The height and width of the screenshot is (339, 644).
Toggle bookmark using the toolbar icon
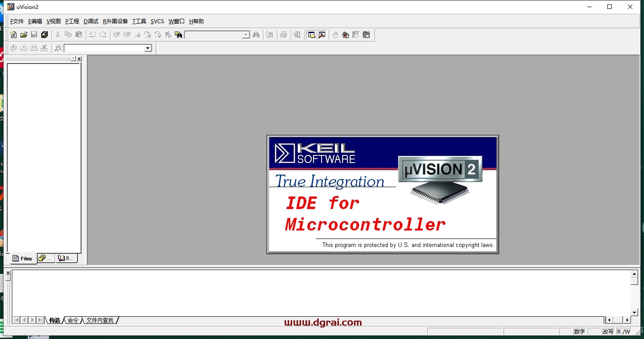[x=137, y=35]
